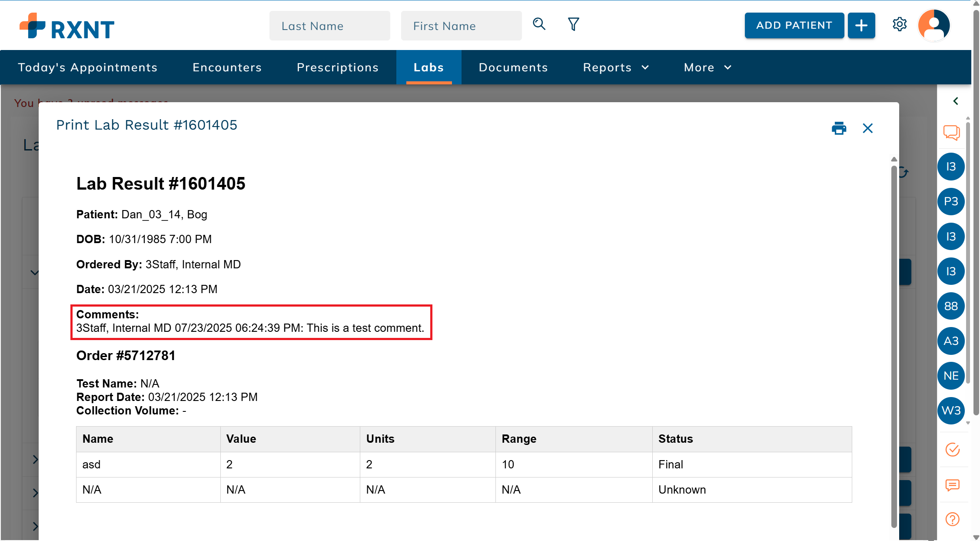Click the plus button beside Add Patient
This screenshot has width=980, height=541.
click(x=861, y=25)
